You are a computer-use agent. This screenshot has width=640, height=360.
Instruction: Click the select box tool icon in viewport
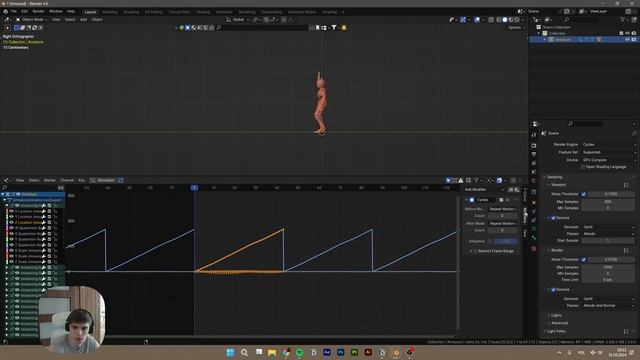(16, 28)
